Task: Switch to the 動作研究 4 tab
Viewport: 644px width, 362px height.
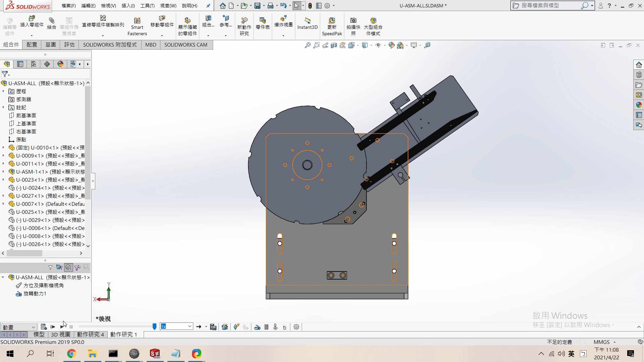Action: (90, 335)
